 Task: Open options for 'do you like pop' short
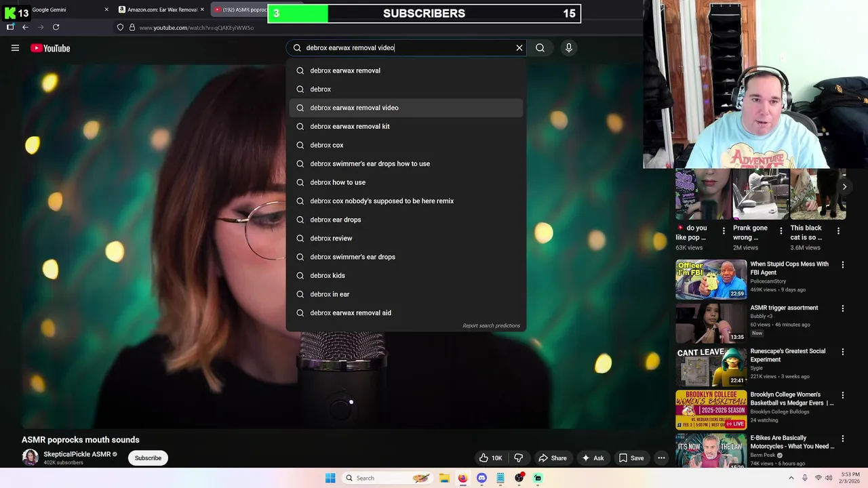click(724, 231)
